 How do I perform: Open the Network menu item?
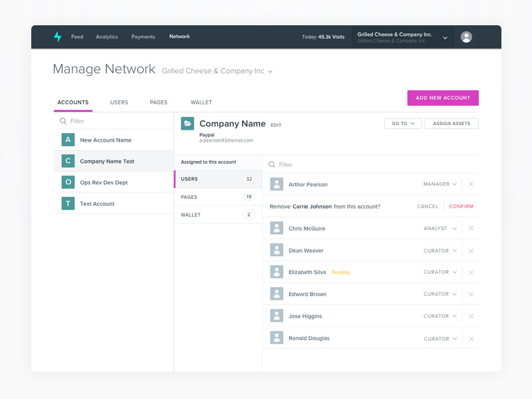coord(179,37)
